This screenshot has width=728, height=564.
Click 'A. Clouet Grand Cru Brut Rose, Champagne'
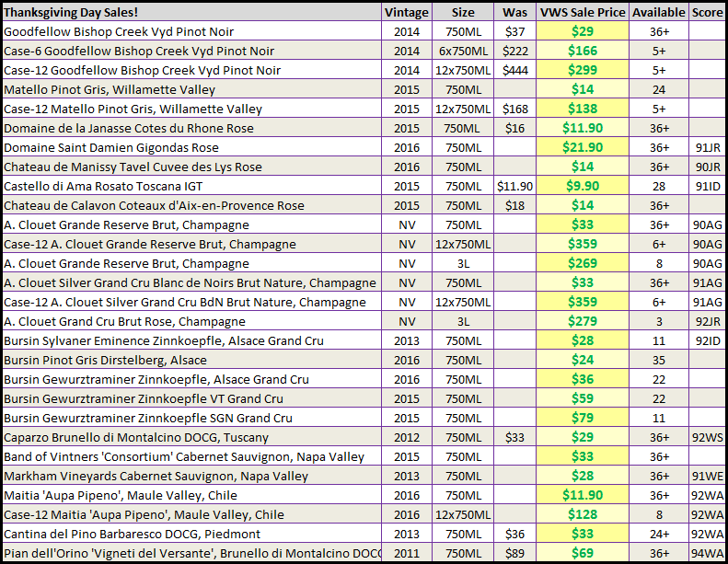(x=124, y=322)
